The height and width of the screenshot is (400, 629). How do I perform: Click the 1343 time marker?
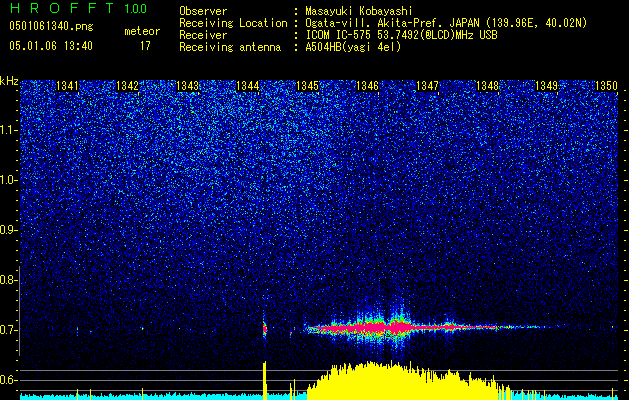[187, 86]
